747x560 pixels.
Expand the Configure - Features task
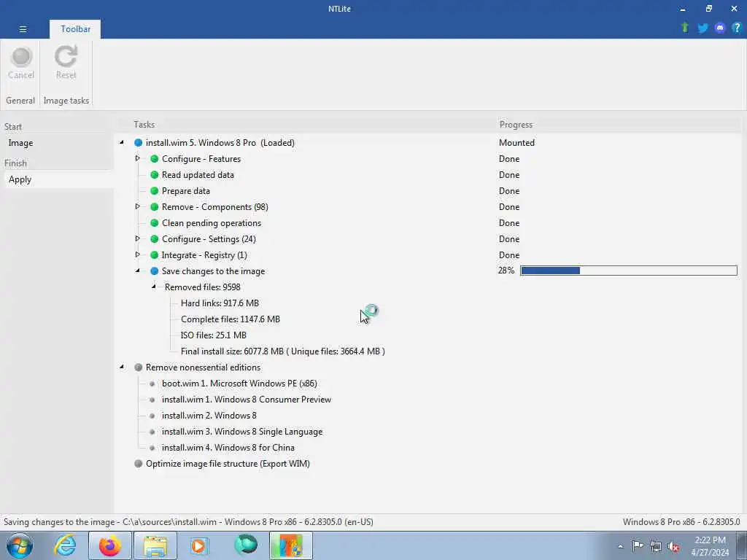pyautogui.click(x=138, y=158)
